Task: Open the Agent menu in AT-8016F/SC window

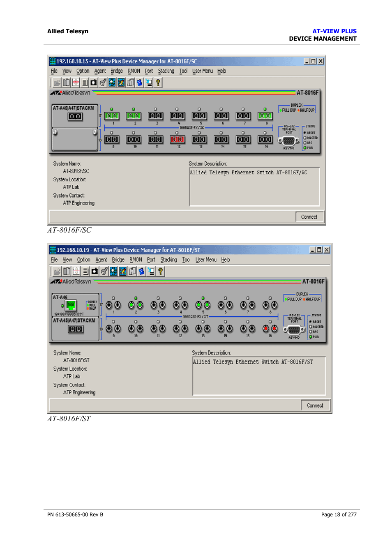Action: pos(100,71)
